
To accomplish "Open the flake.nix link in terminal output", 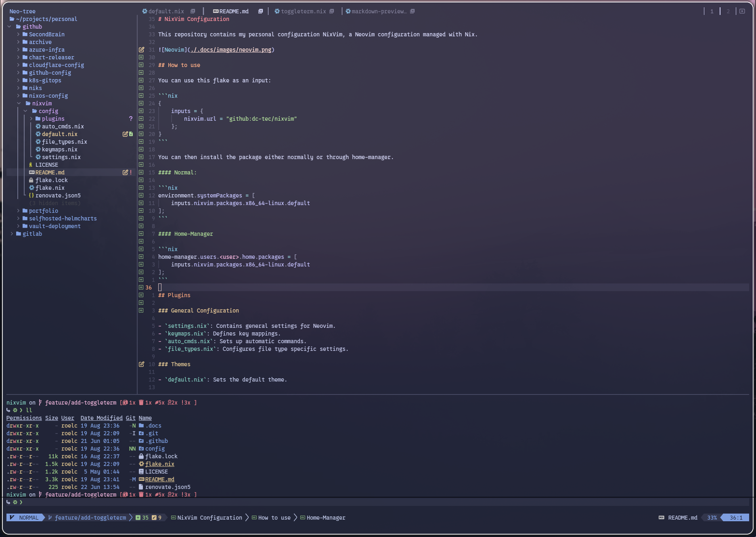I will [159, 464].
